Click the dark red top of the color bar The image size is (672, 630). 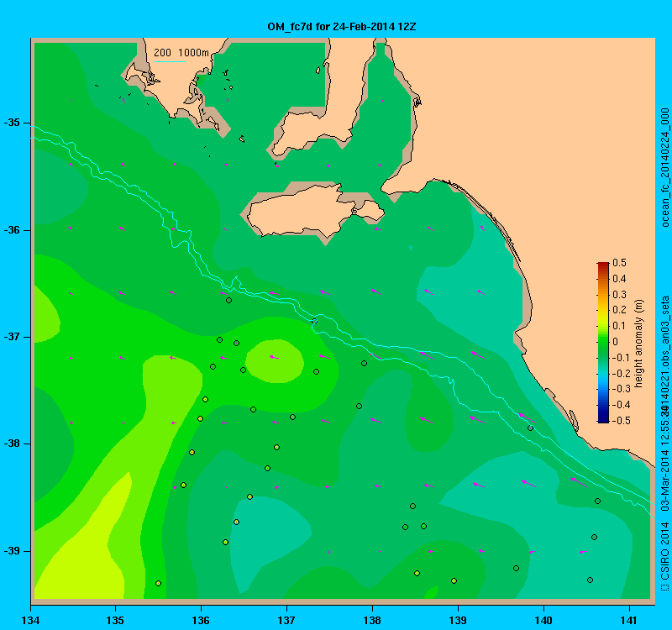pyautogui.click(x=602, y=264)
